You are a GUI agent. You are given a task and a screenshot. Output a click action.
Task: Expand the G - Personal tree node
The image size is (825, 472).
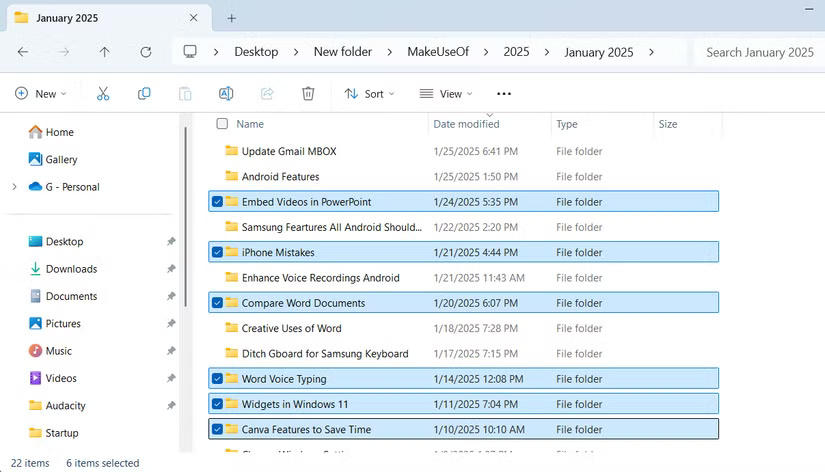point(14,187)
